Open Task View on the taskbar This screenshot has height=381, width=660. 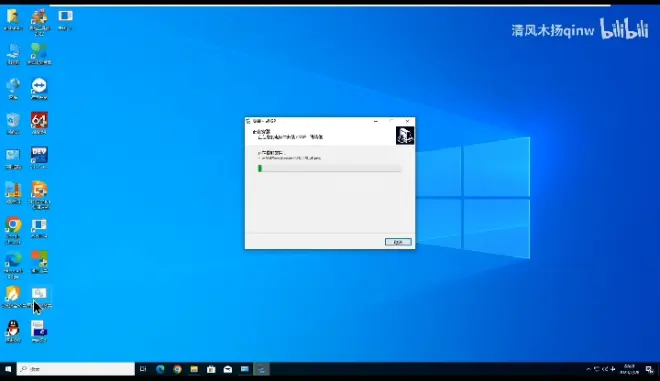[143, 369]
